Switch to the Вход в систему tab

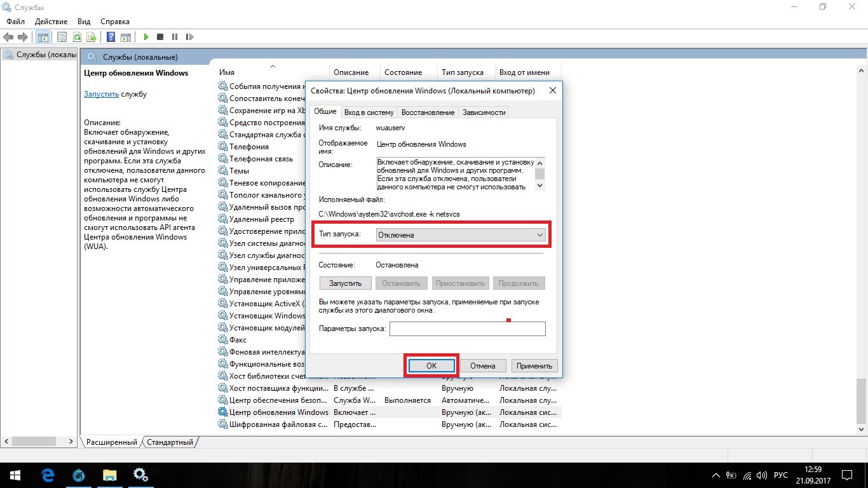click(369, 112)
